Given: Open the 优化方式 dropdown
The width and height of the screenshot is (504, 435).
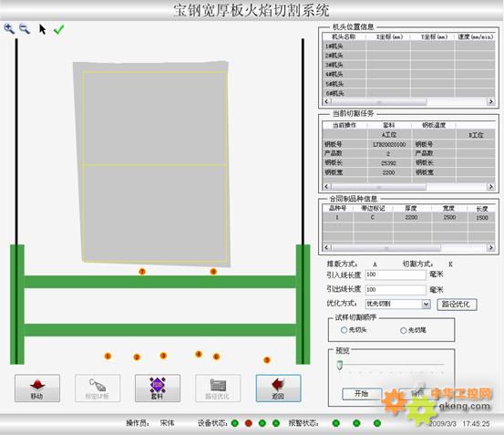Looking at the screenshot, I should point(426,304).
